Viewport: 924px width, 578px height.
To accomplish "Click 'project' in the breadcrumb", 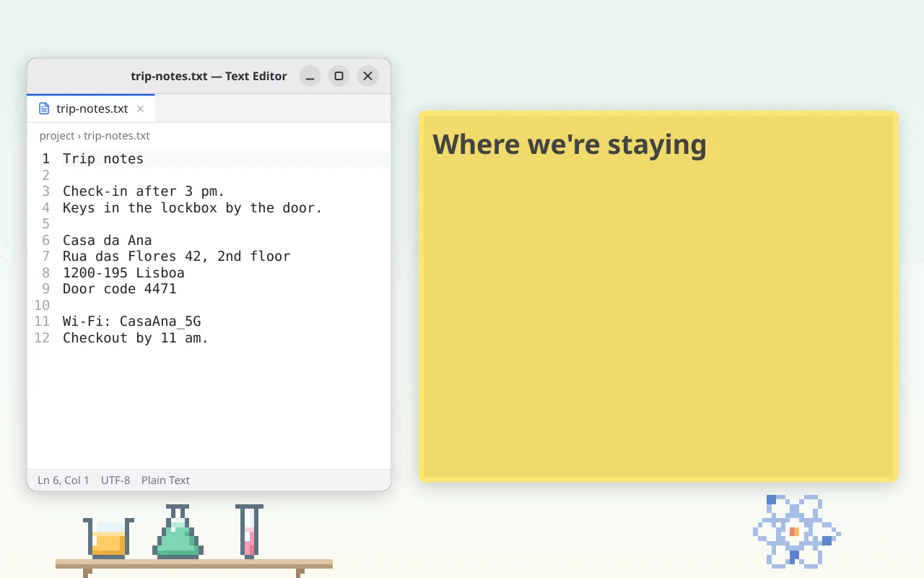I will point(57,136).
